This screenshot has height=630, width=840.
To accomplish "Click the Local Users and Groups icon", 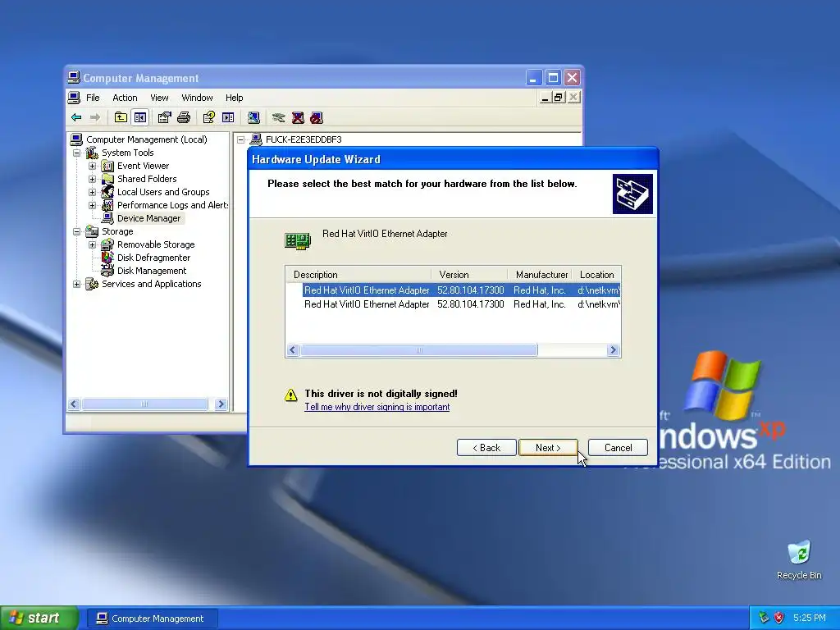I will pos(107,192).
